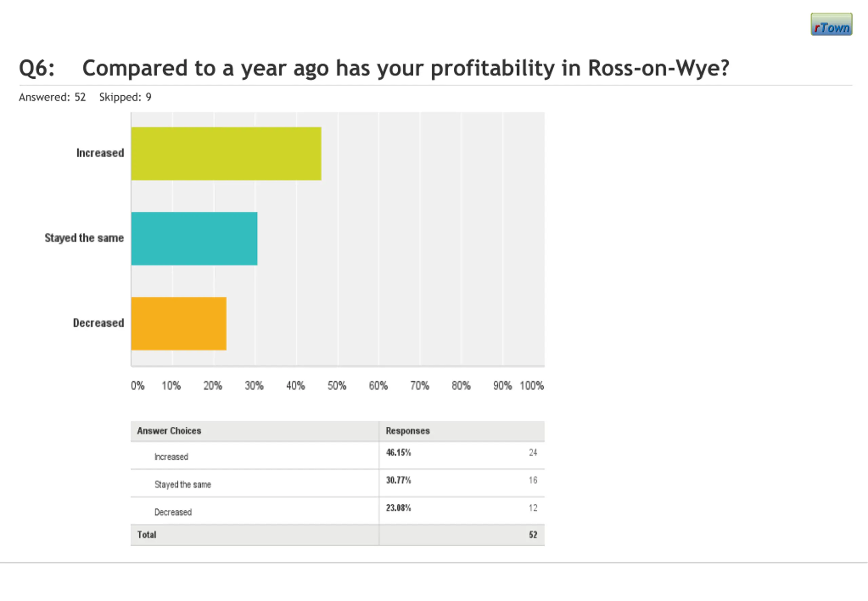Select the Stayed the same table row
The width and height of the screenshot is (868, 601).
pyautogui.click(x=182, y=485)
